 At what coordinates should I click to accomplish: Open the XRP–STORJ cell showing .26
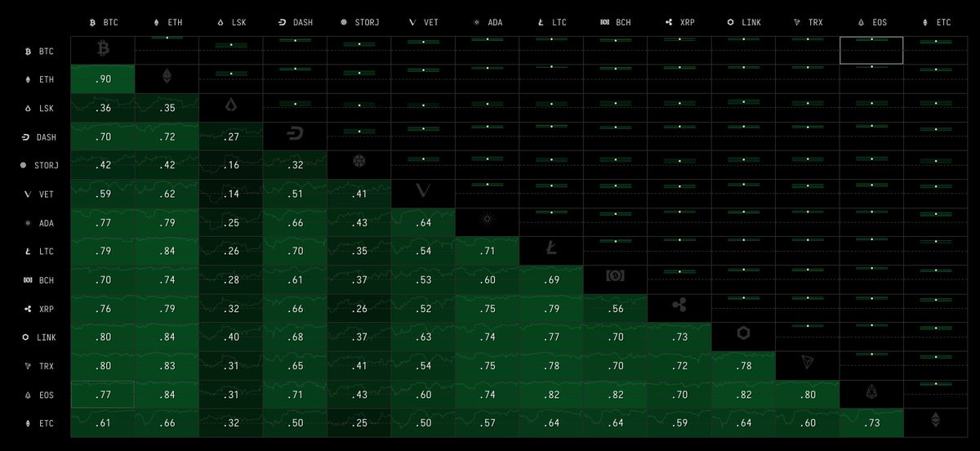pos(359,309)
